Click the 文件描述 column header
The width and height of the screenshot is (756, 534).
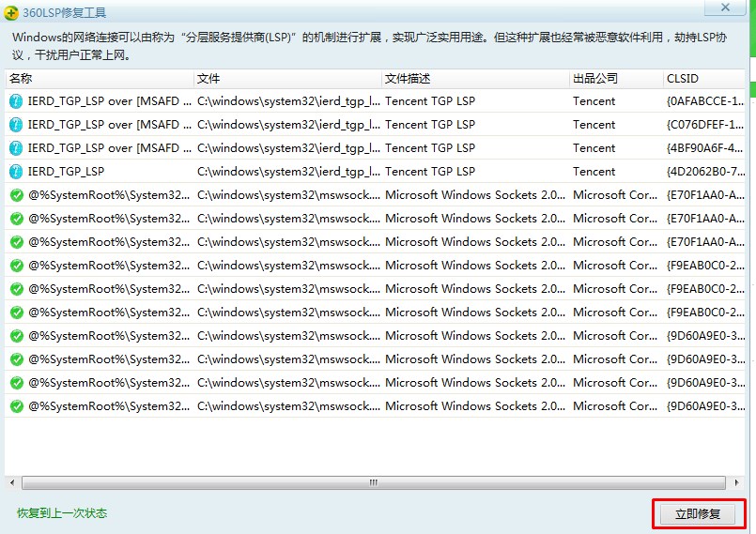pos(475,79)
